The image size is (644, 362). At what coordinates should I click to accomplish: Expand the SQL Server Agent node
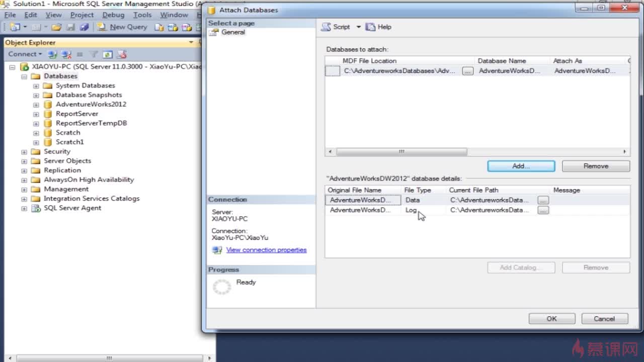(24, 208)
